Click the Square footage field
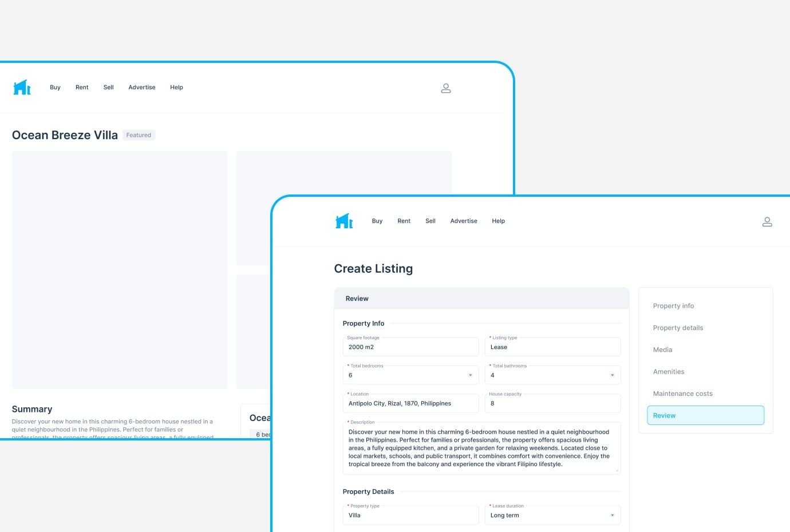 pos(411,347)
